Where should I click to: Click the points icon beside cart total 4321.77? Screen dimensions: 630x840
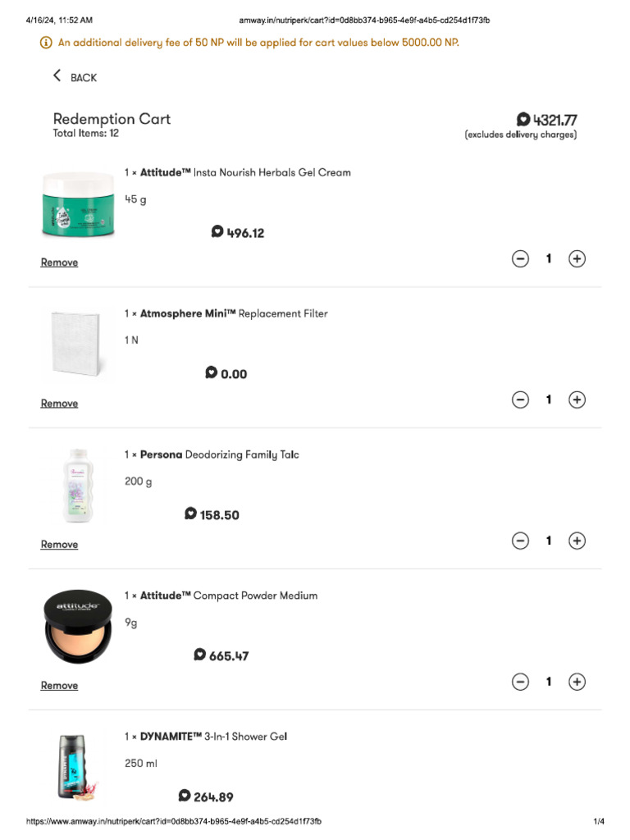[x=523, y=120]
